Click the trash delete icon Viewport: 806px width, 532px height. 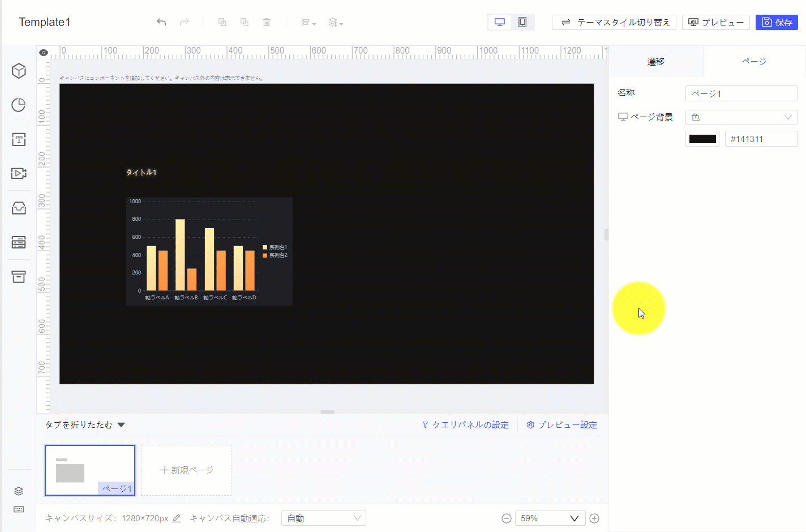tap(267, 22)
